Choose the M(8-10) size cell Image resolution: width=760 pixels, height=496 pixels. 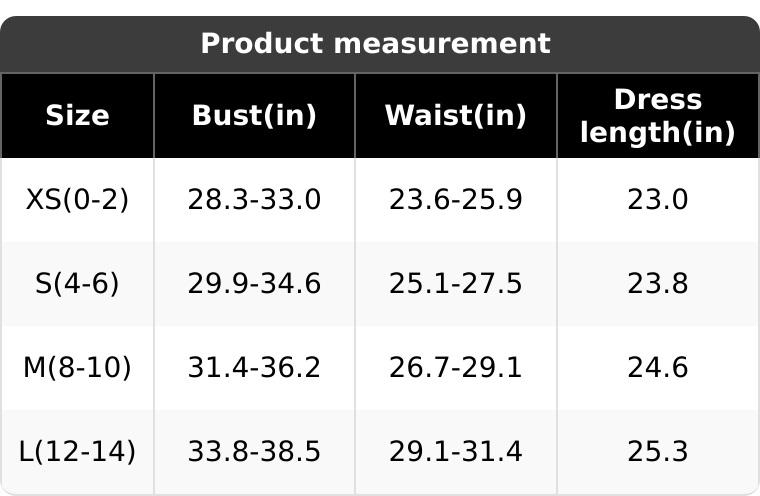point(77,368)
